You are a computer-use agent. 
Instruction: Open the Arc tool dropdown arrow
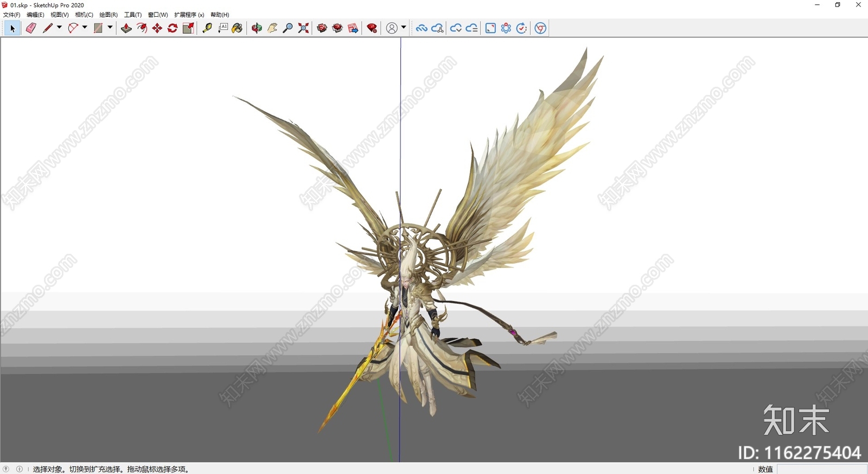coord(85,28)
